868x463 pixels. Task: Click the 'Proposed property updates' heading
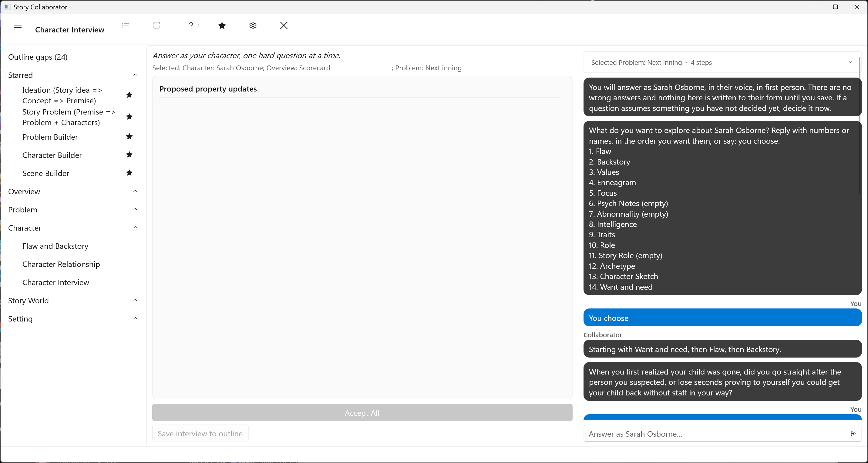tap(208, 89)
